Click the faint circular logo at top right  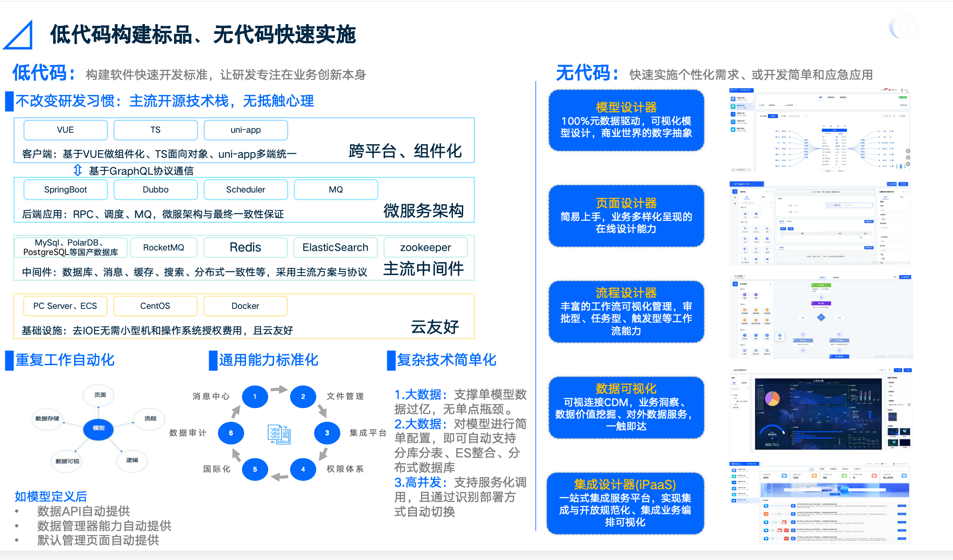pos(904,28)
